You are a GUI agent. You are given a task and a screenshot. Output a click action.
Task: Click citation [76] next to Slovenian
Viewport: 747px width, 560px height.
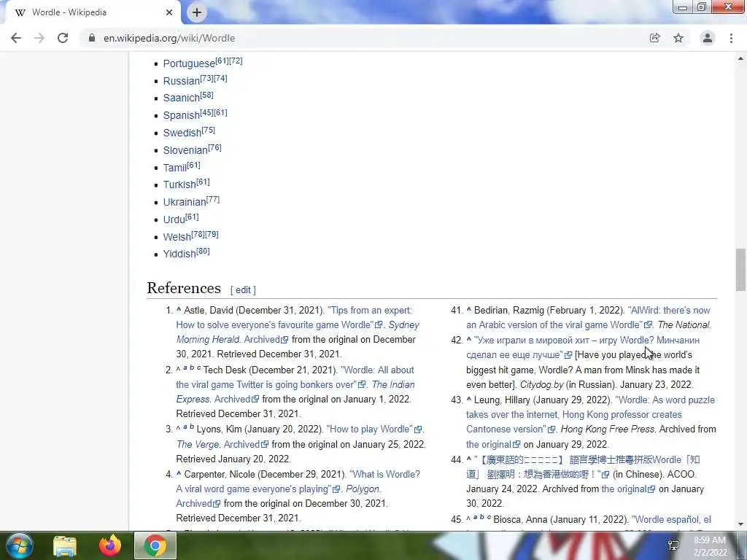(215, 147)
